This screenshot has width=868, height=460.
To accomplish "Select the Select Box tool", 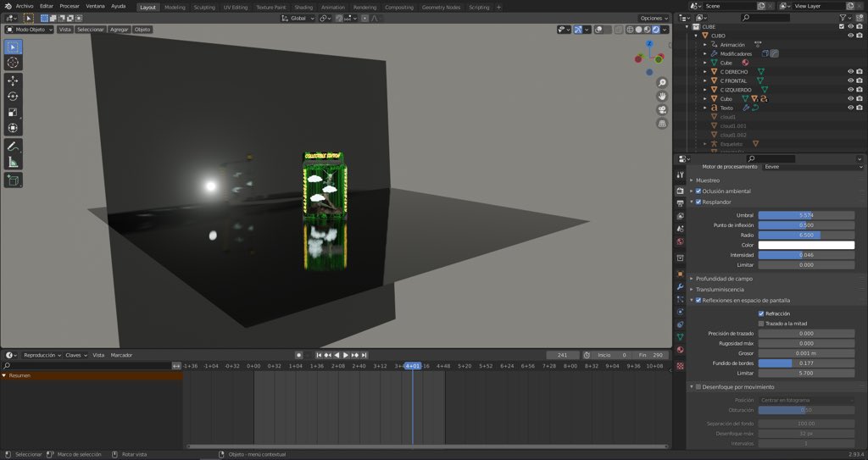I will point(13,47).
